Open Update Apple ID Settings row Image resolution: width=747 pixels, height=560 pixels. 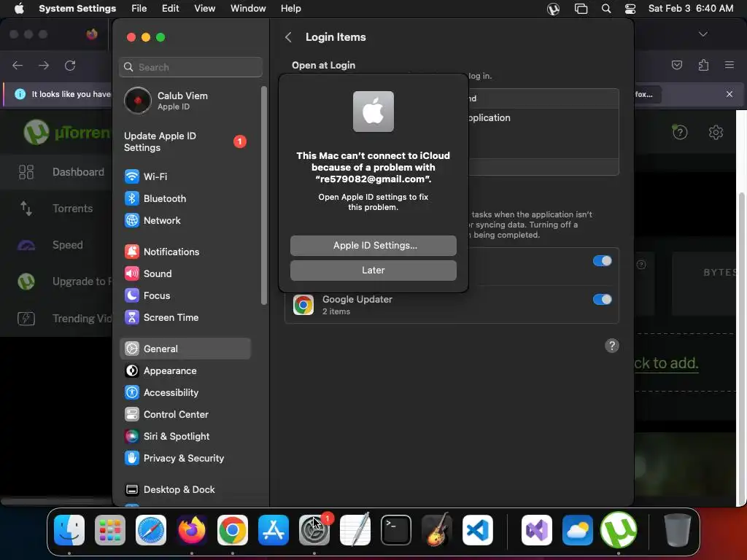(x=185, y=142)
